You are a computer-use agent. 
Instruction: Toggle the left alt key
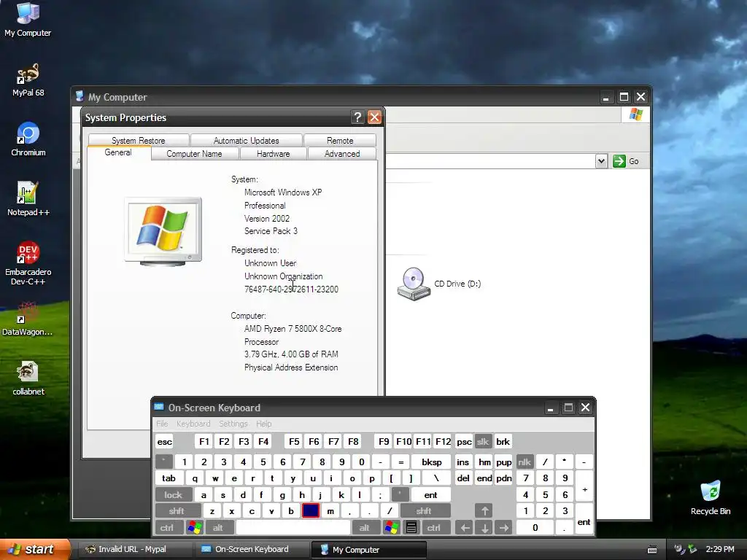(x=218, y=528)
